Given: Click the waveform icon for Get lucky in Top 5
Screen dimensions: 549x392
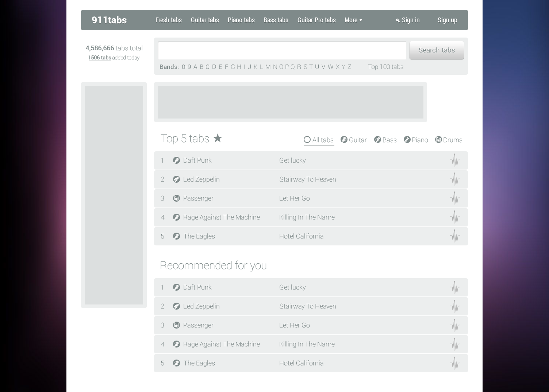Looking at the screenshot, I should tap(455, 160).
